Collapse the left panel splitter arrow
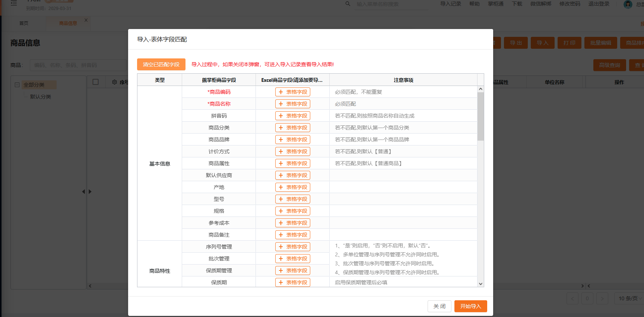Image resolution: width=644 pixels, height=317 pixels. (x=83, y=192)
